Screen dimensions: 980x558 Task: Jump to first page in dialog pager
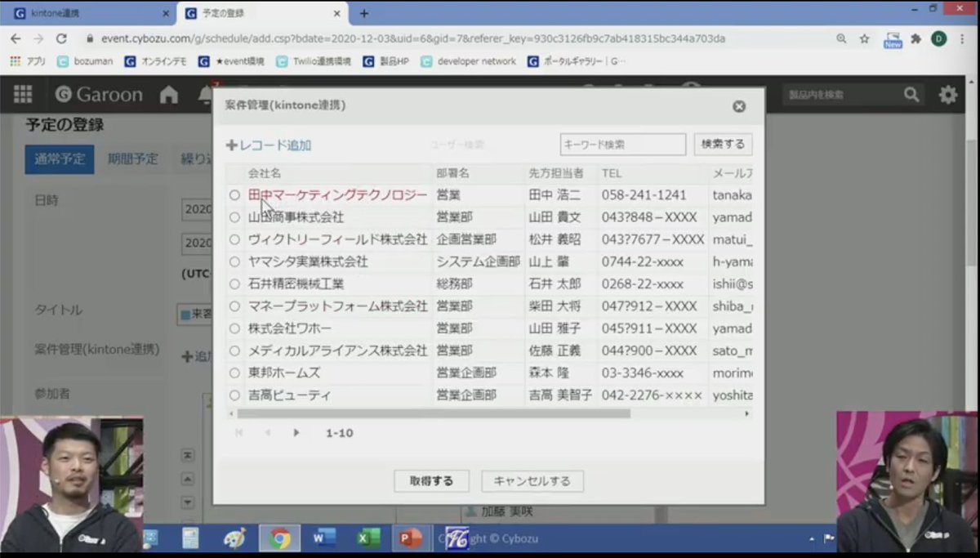[x=239, y=433]
